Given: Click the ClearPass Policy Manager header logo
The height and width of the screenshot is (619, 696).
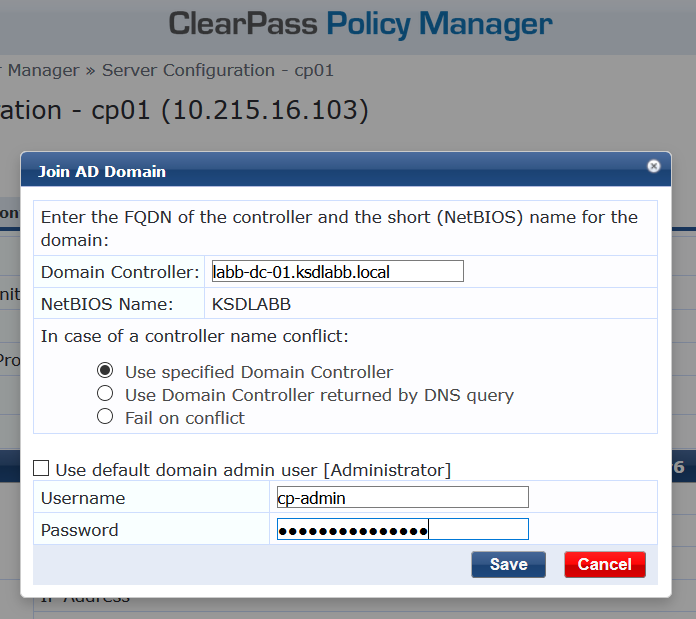Looking at the screenshot, I should coord(360,24).
